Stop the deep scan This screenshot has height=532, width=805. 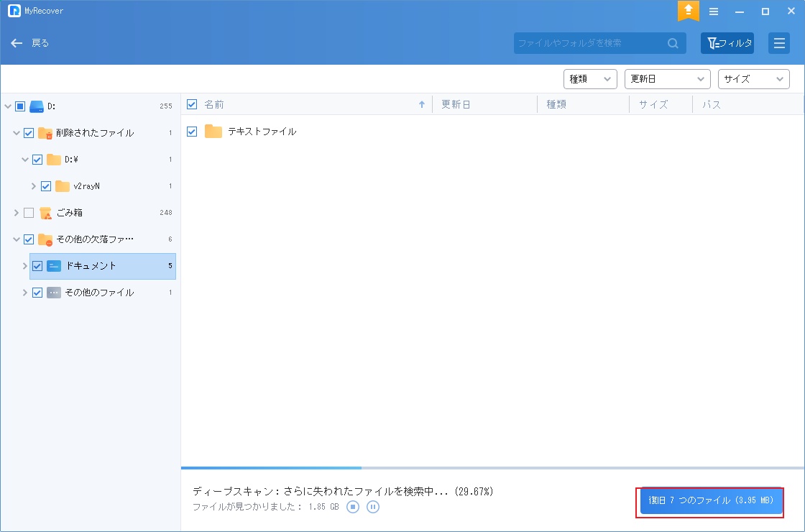tap(353, 507)
